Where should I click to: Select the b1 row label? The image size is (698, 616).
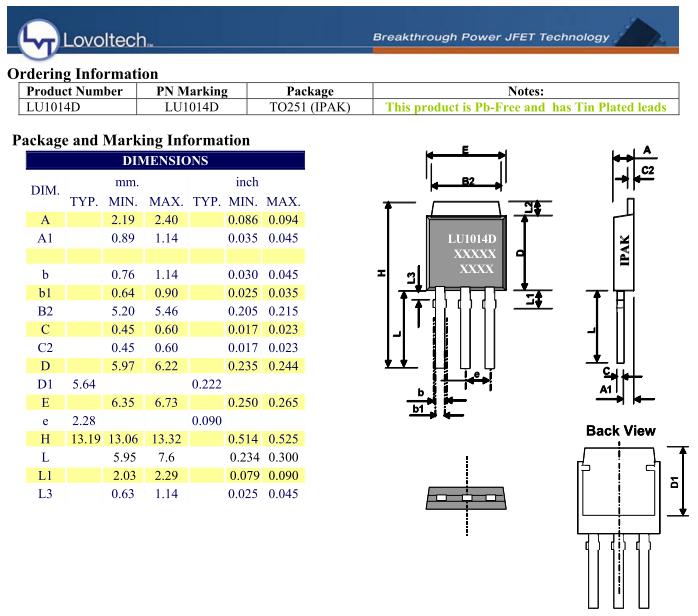coord(45,293)
